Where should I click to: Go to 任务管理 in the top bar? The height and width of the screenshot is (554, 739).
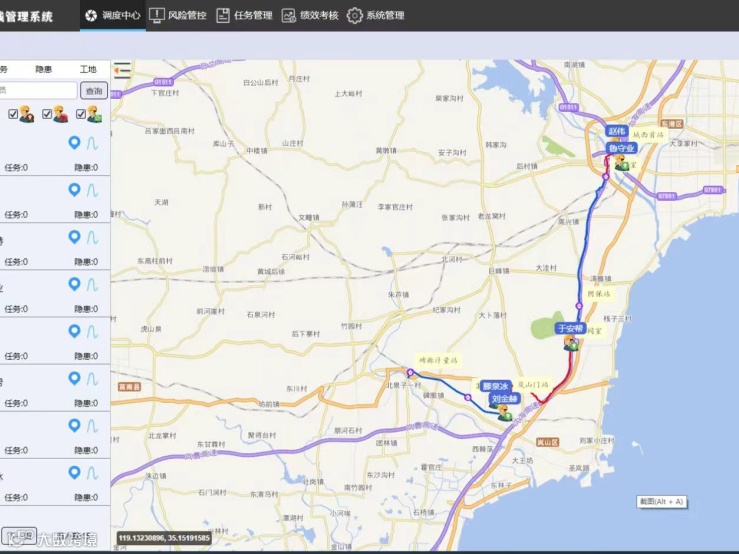tap(244, 16)
